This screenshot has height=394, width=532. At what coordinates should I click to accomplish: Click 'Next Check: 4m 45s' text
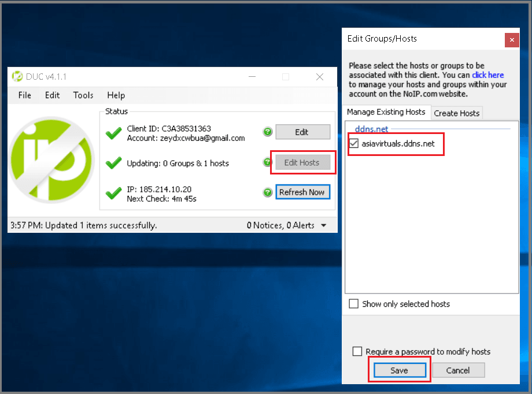click(x=161, y=199)
